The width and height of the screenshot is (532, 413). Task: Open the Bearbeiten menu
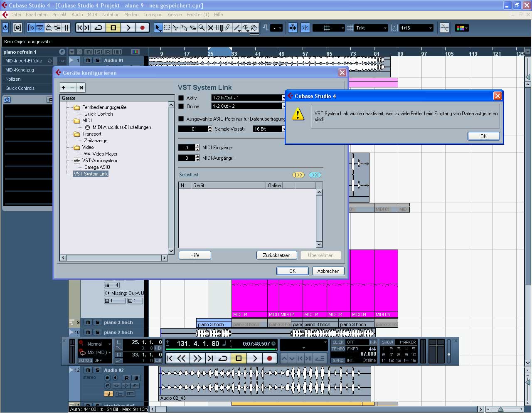click(37, 15)
